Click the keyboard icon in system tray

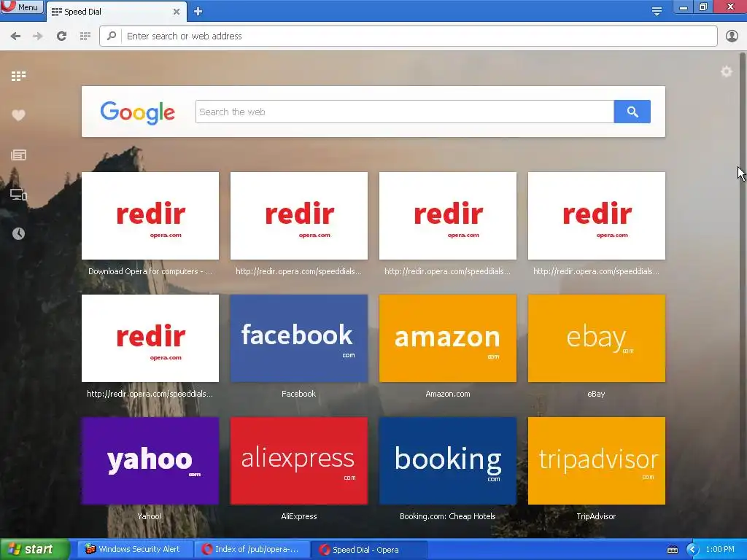672,550
